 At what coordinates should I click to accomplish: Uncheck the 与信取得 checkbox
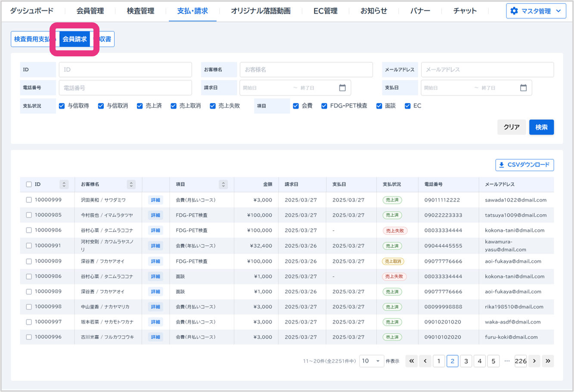[x=62, y=106]
